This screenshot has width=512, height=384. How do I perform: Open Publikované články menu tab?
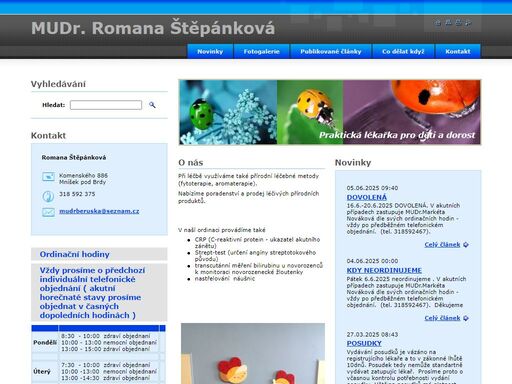331,51
